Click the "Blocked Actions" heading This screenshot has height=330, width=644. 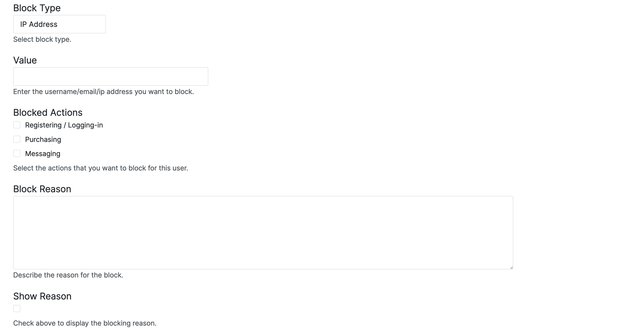click(48, 113)
